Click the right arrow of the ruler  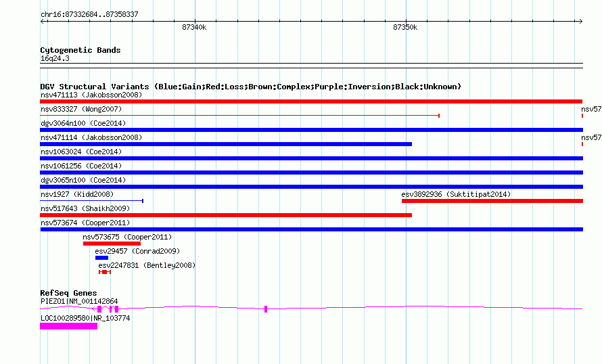click(580, 21)
